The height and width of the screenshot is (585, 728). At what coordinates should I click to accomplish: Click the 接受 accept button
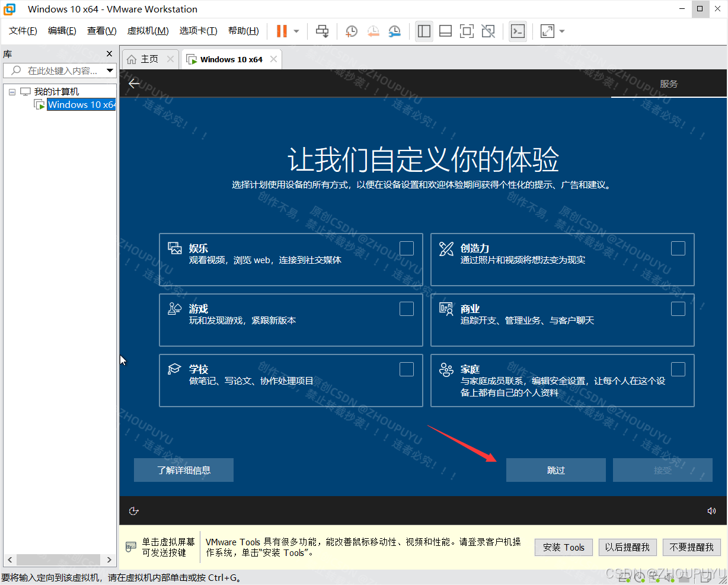pyautogui.click(x=663, y=470)
